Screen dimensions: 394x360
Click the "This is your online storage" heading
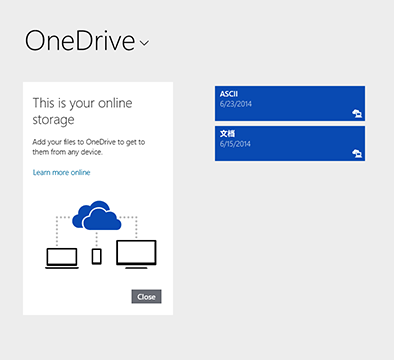82,111
